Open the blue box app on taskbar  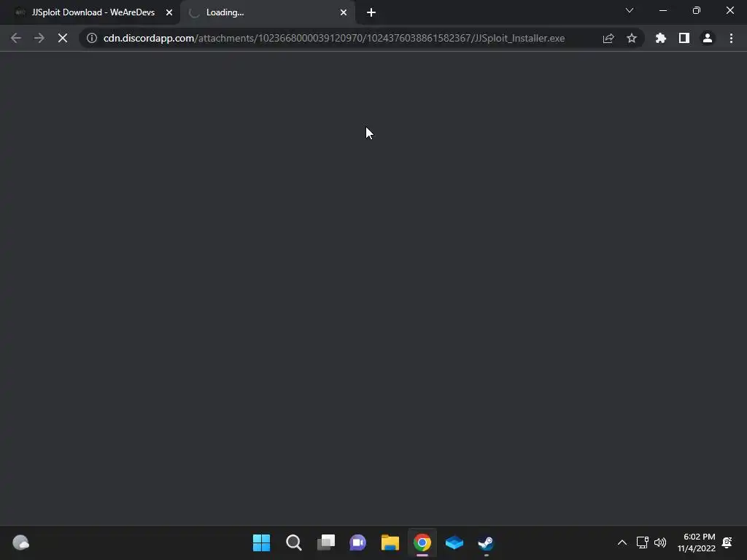point(454,542)
